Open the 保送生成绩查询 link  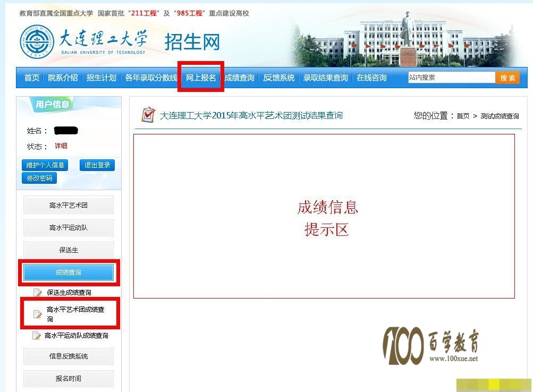(69, 293)
